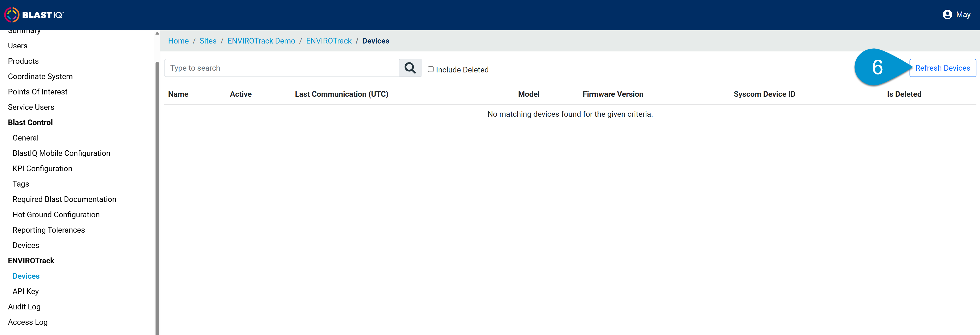Screen dimensions: 980x335
Task: Open Required Blast Documentation
Action: click(64, 199)
